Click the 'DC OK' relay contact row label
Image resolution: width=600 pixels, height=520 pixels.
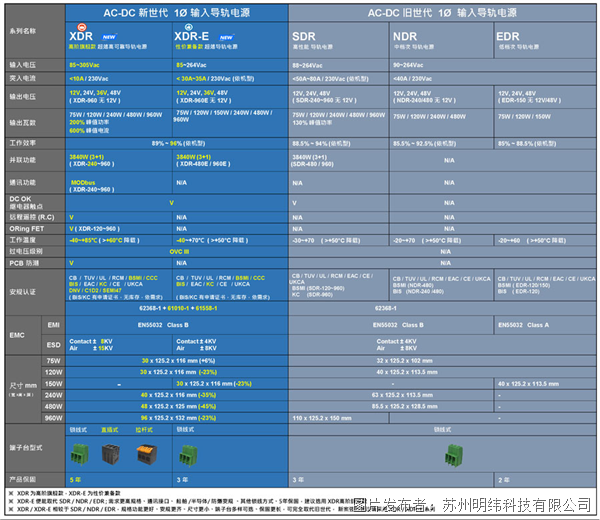(x=26, y=203)
